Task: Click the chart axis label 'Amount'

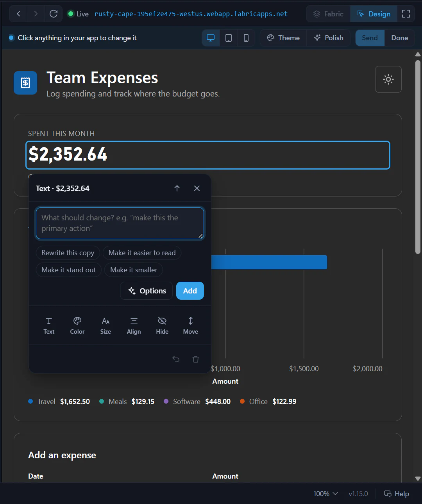Action: (225, 381)
